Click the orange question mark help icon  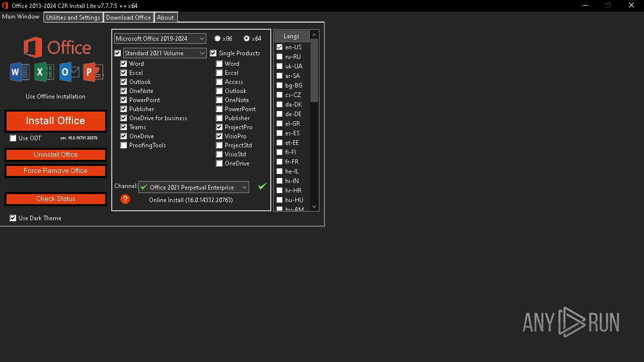tap(125, 199)
